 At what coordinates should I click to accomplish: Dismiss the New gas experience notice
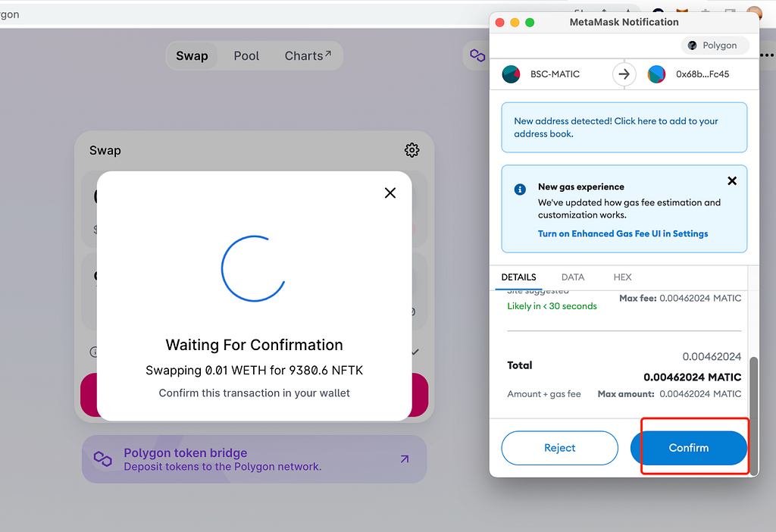pos(732,180)
